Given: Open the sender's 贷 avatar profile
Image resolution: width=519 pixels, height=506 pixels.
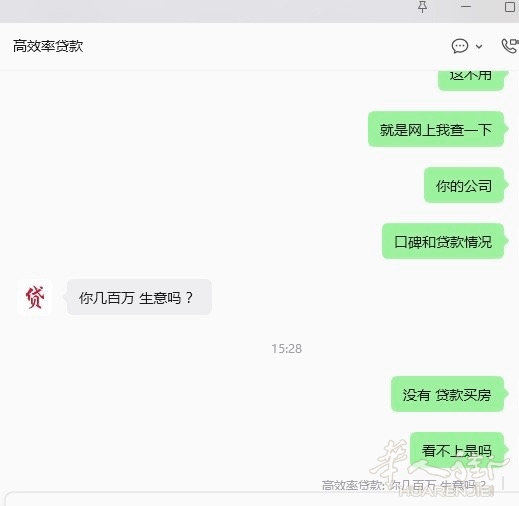Looking at the screenshot, I should tap(34, 297).
